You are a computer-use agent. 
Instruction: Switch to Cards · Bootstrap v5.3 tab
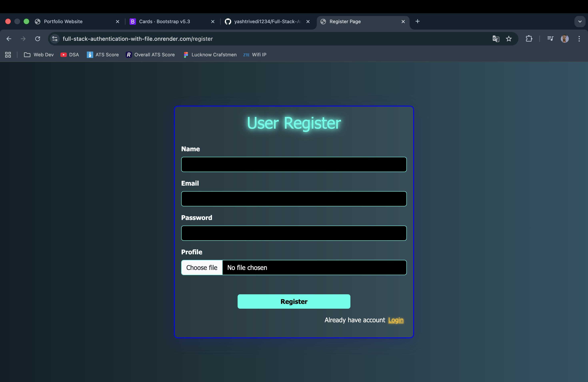pyautogui.click(x=164, y=21)
